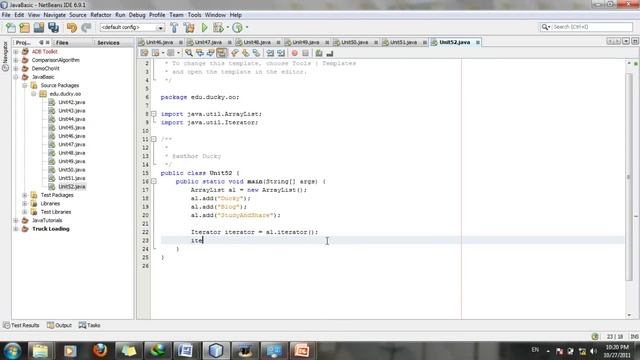Expand the Truck Loading project node

click(x=16, y=229)
